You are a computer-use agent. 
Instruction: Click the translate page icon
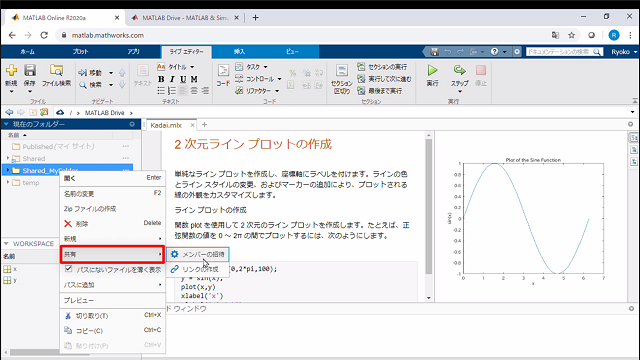pos(555,35)
